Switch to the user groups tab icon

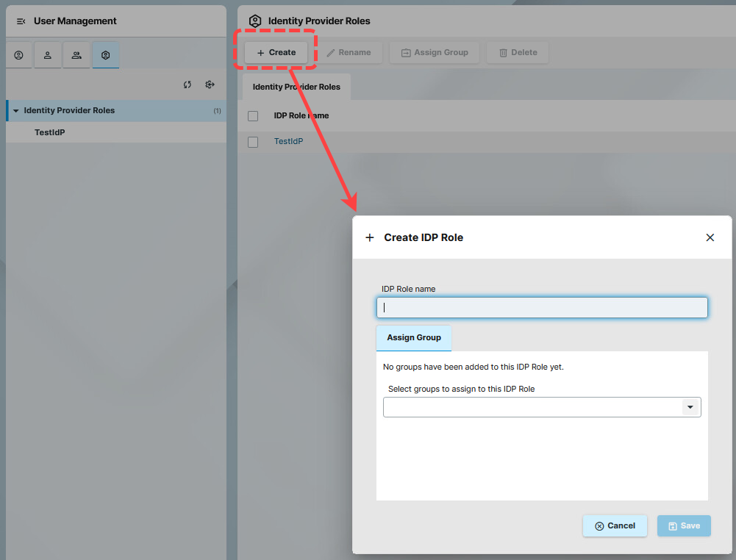(x=76, y=55)
